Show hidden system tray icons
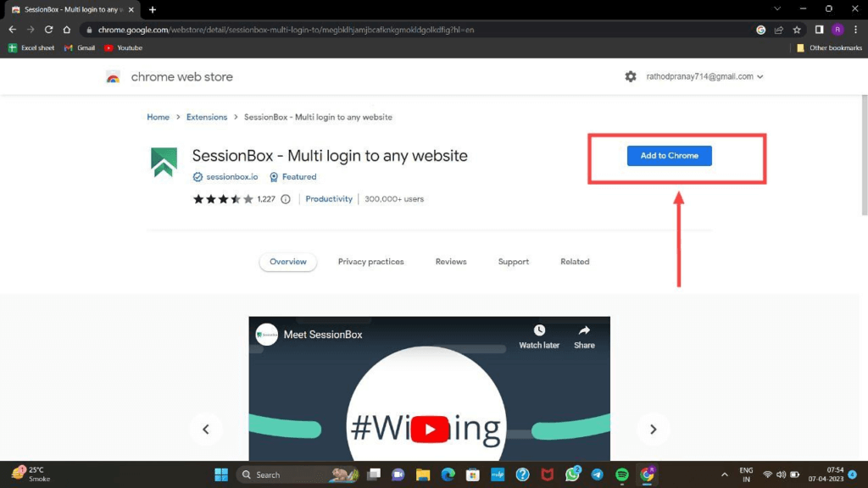The image size is (868, 488). click(x=725, y=474)
